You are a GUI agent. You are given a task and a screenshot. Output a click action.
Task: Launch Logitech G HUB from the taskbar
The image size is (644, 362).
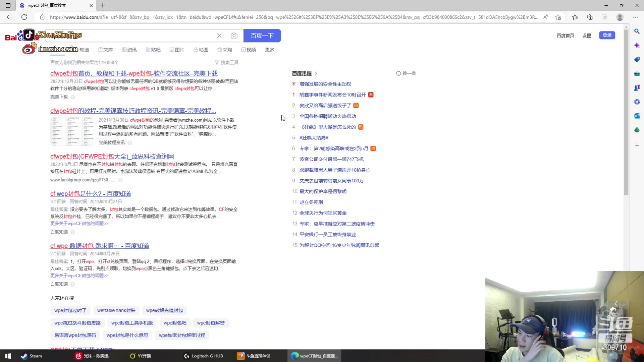pos(203,356)
